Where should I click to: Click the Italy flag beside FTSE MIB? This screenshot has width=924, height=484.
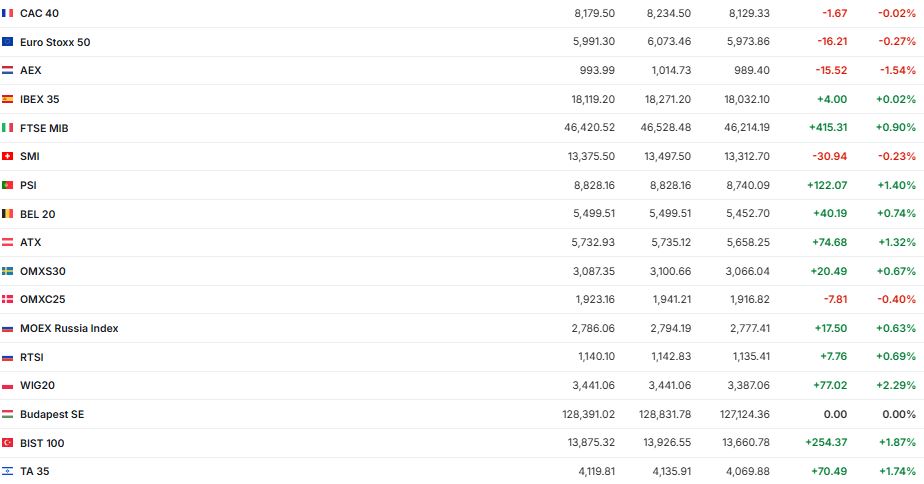coord(8,128)
